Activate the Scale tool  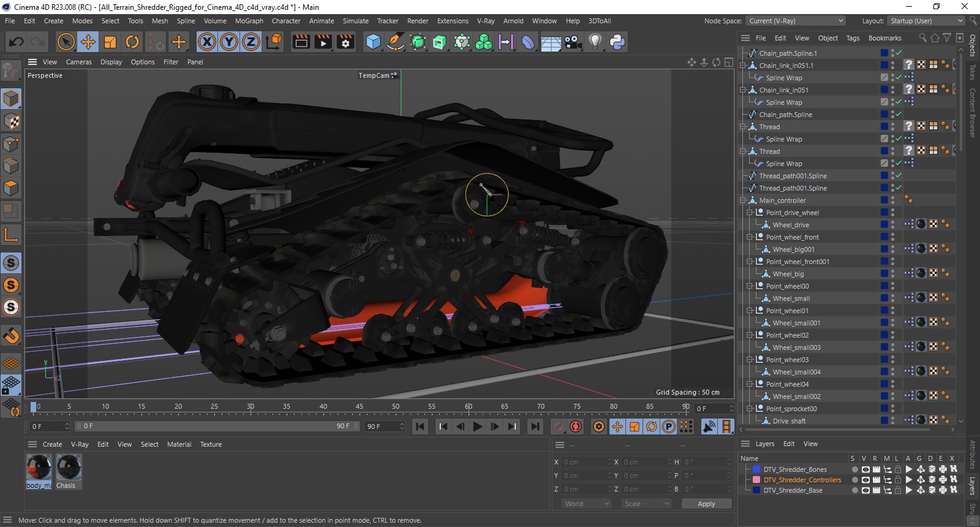[x=110, y=42]
